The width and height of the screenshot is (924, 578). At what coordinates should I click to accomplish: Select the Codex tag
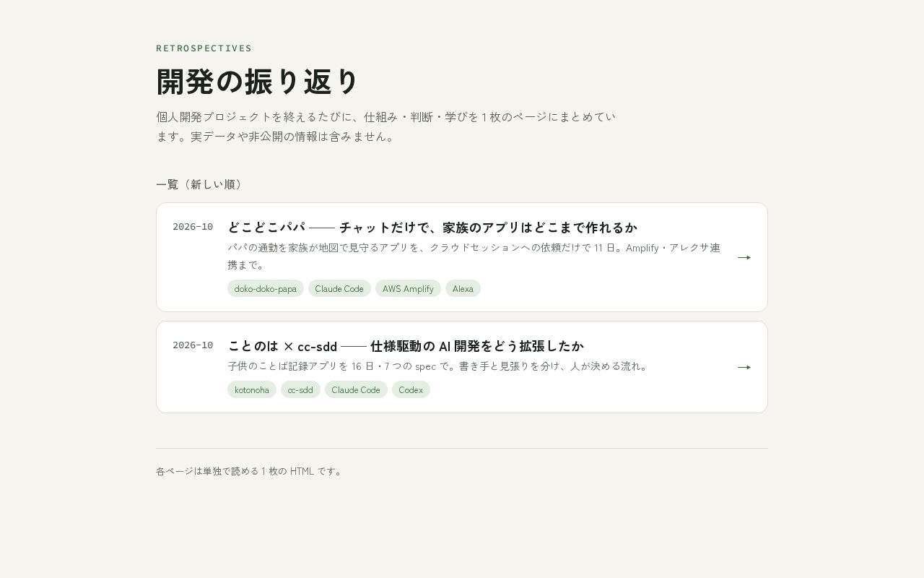coord(411,389)
